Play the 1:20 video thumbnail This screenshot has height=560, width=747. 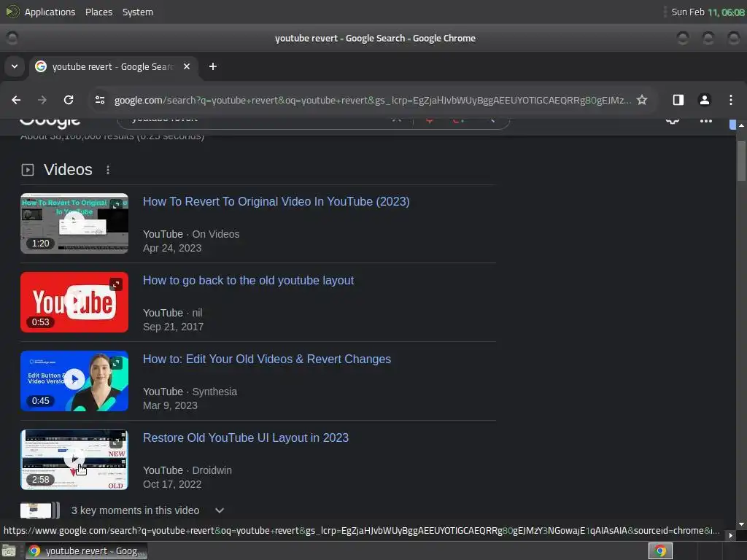74,223
